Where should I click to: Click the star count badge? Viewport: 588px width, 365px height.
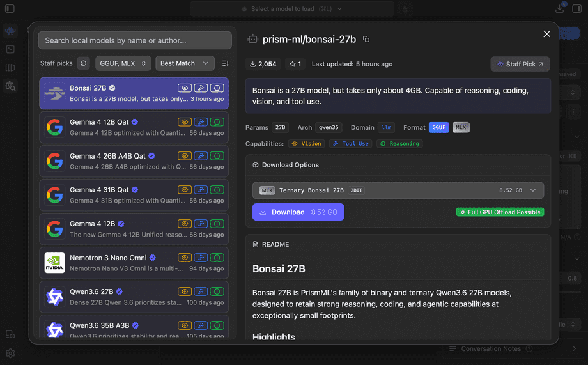click(x=295, y=64)
